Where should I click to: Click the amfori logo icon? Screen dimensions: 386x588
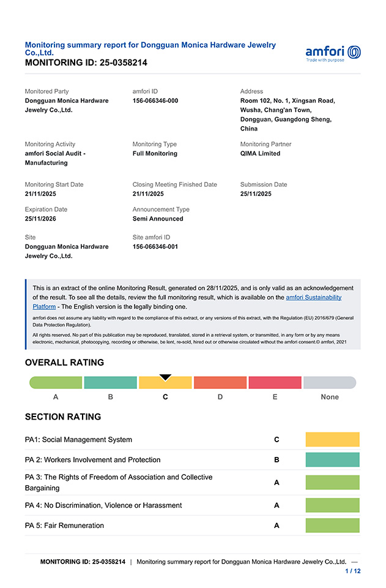pos(333,53)
